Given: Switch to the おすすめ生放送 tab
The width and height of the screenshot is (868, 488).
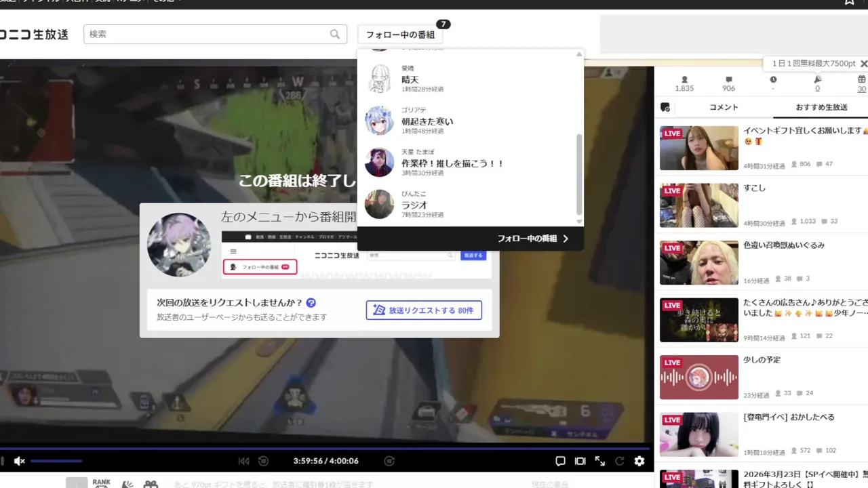Looking at the screenshot, I should click(822, 107).
